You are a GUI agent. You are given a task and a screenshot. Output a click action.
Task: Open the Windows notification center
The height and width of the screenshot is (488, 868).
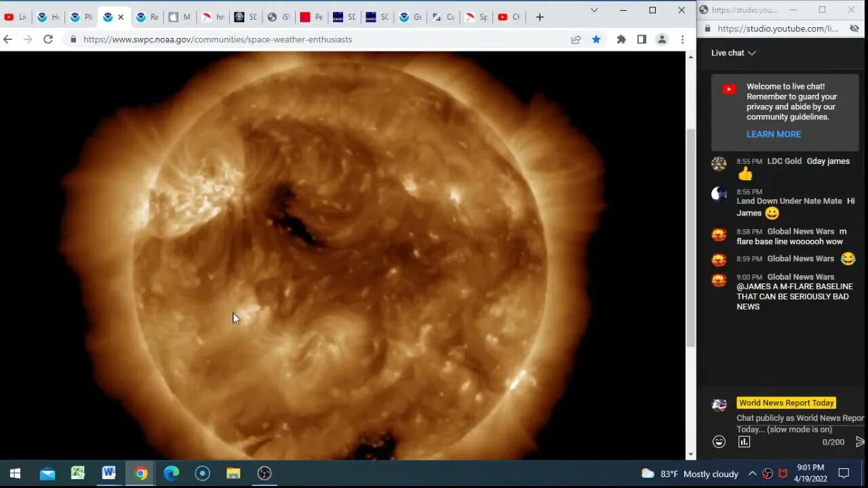click(x=844, y=473)
